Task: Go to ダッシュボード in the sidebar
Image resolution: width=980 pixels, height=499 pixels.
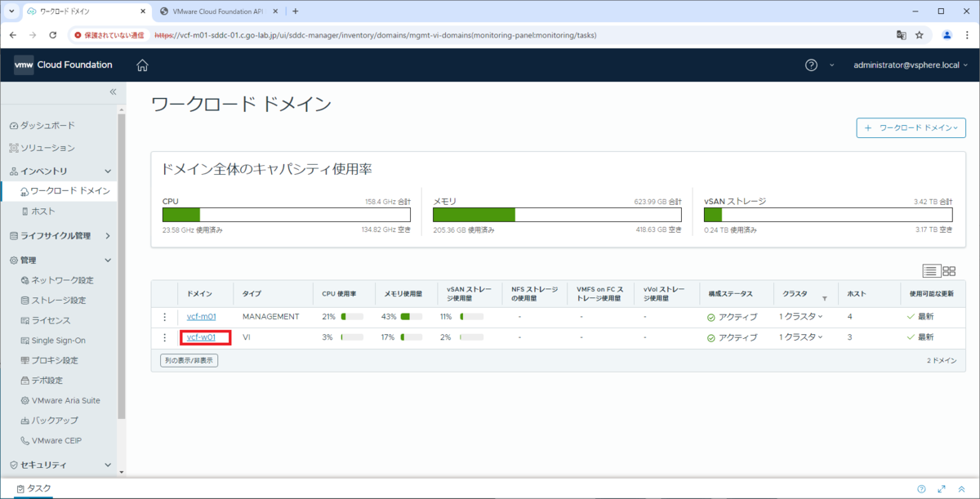Action: point(42,125)
